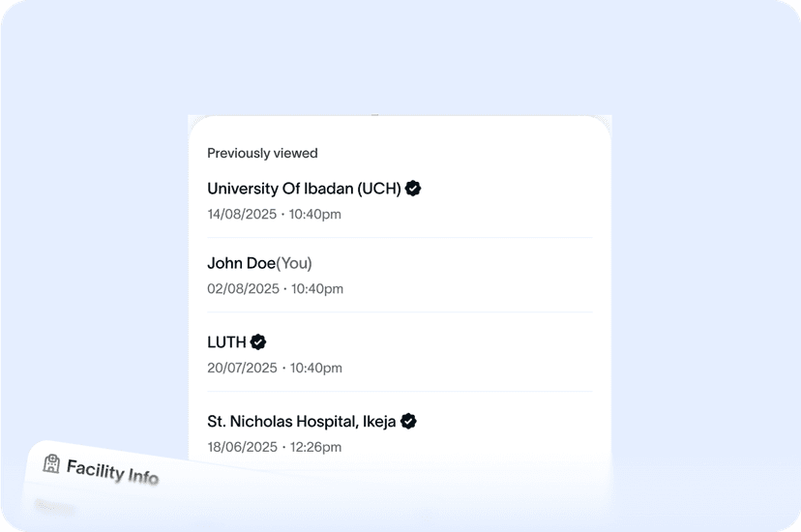This screenshot has width=801, height=532.
Task: Click the (You) label beside John Doe
Action: (x=294, y=263)
